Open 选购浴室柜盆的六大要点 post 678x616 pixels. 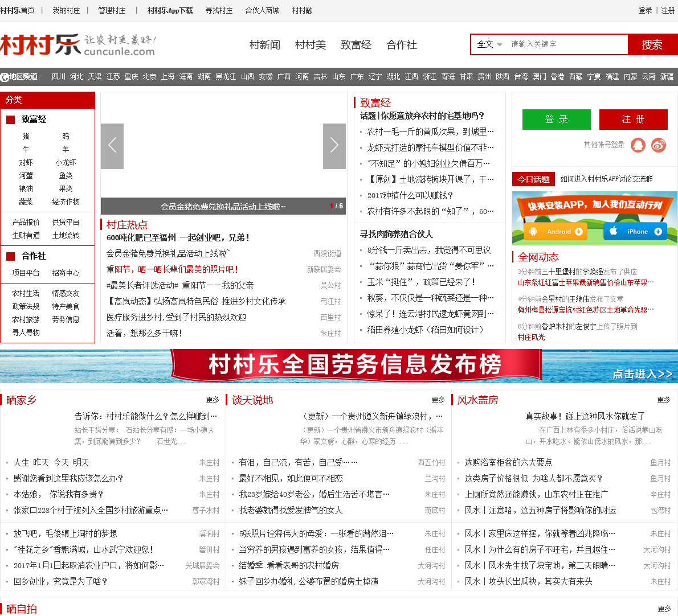coord(508,463)
